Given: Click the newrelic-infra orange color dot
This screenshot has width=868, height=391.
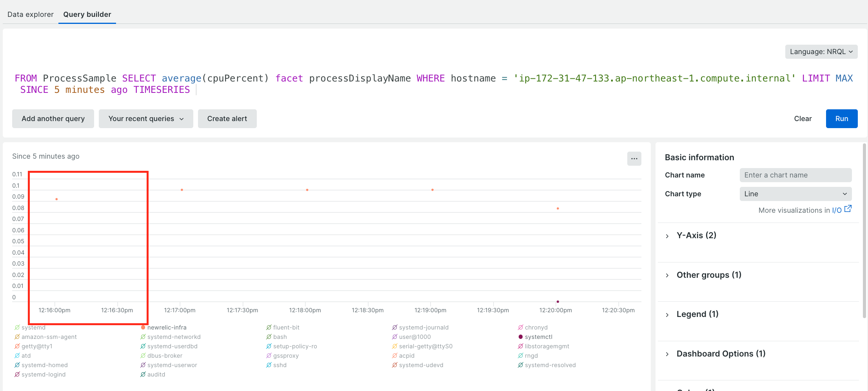Looking at the screenshot, I should 143,328.
